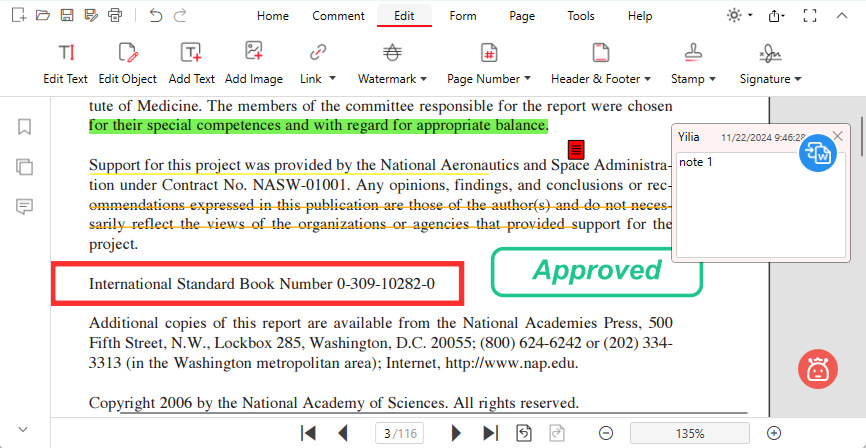Enter full screen mode
866x448 pixels.
pos(810,16)
